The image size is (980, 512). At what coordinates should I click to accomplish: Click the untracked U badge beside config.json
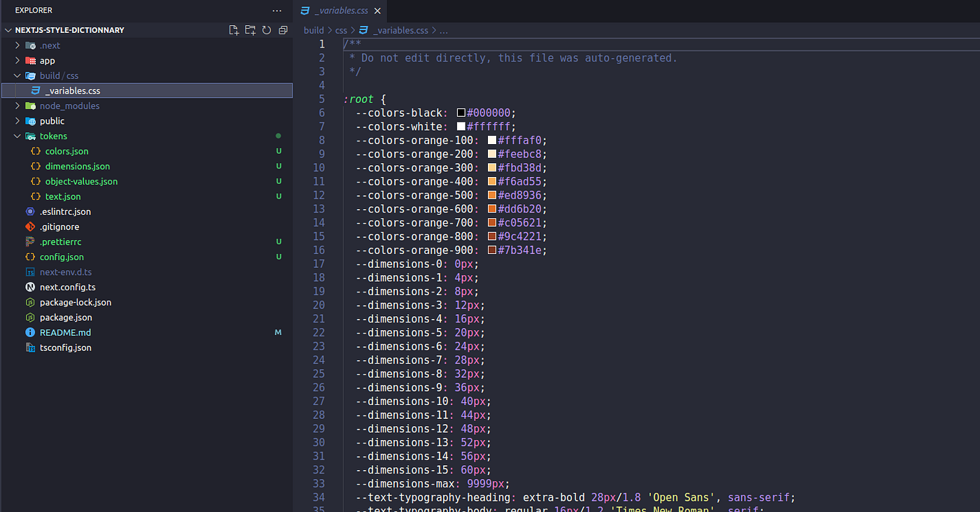tap(279, 257)
